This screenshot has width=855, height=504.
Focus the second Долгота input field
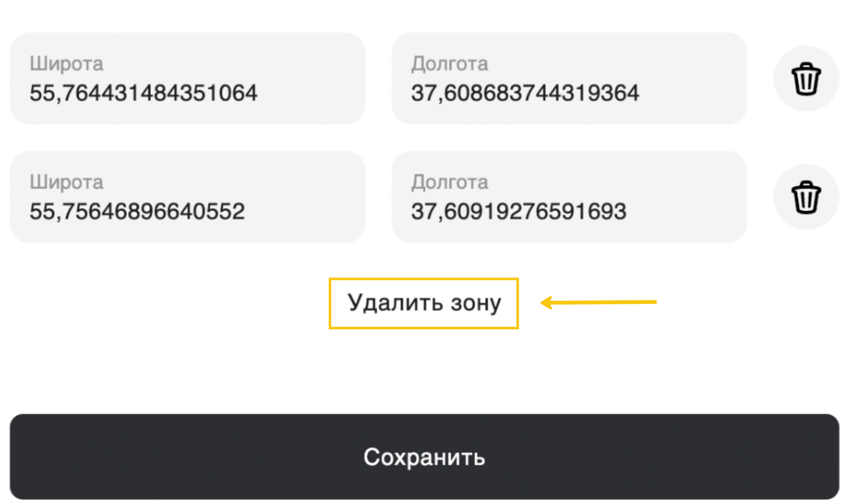[x=570, y=197]
